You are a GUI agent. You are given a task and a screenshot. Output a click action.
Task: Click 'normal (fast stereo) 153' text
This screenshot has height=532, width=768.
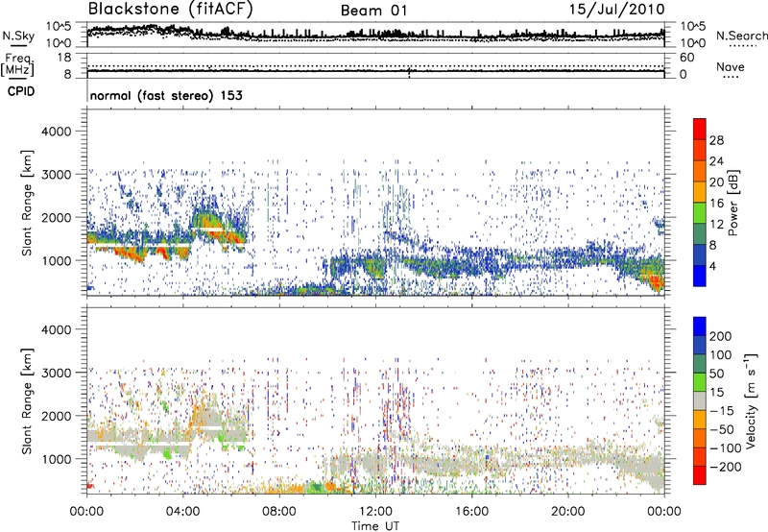[166, 95]
